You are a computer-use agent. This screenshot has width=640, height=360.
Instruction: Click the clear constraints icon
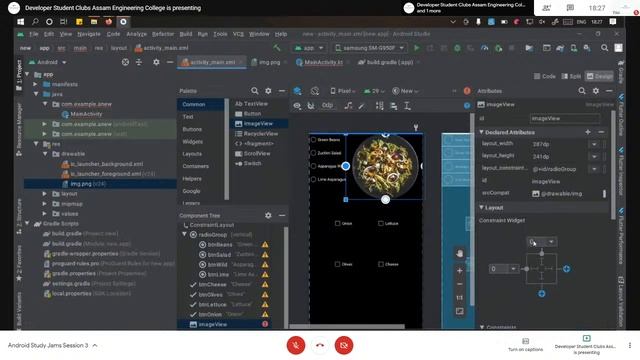tap(348, 106)
